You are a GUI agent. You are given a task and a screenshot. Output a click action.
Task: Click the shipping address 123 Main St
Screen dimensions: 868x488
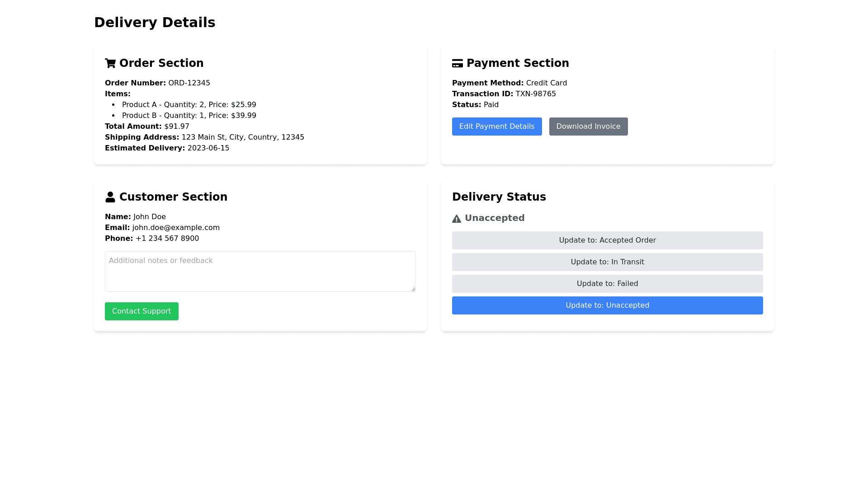coord(243,137)
